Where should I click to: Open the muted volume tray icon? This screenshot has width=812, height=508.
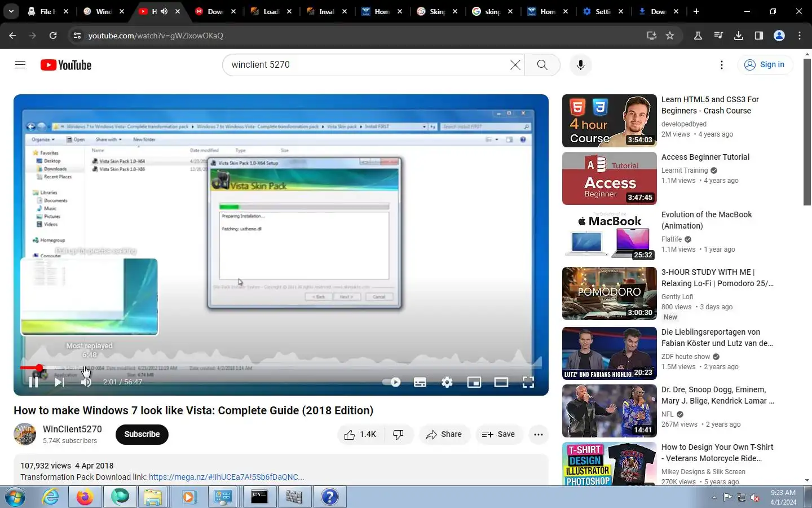point(756,497)
